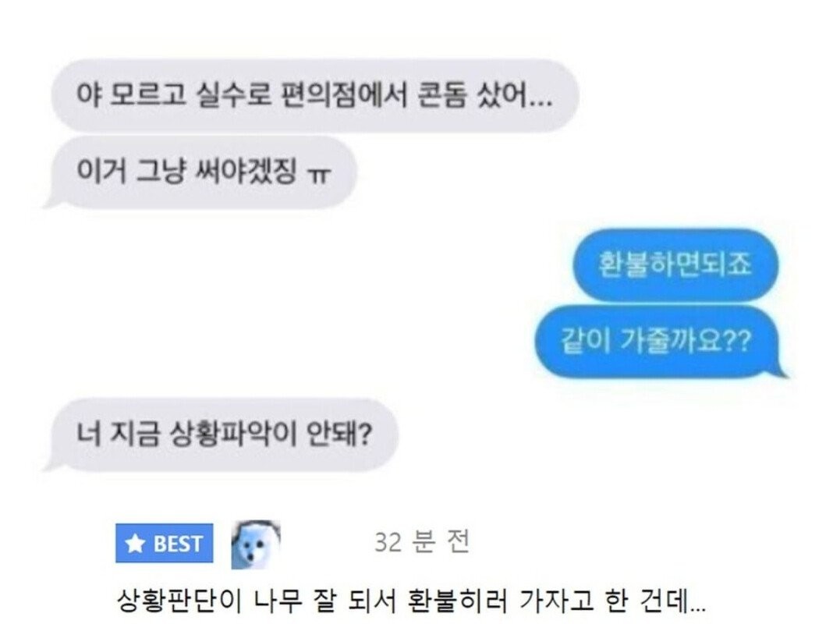Screen dimensions: 840x624
Task: Click the ellipsis ending the first gray message
Action: (x=540, y=103)
